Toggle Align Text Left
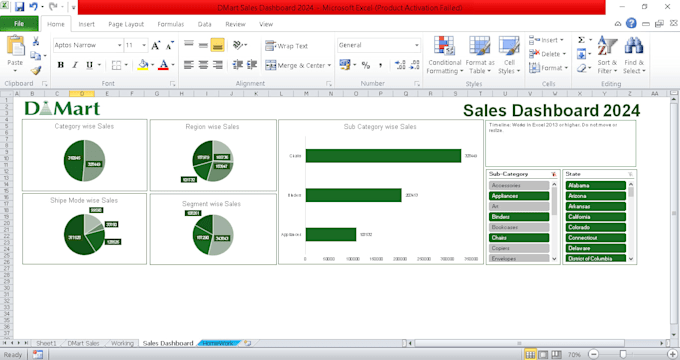The image size is (680, 360). (189, 65)
